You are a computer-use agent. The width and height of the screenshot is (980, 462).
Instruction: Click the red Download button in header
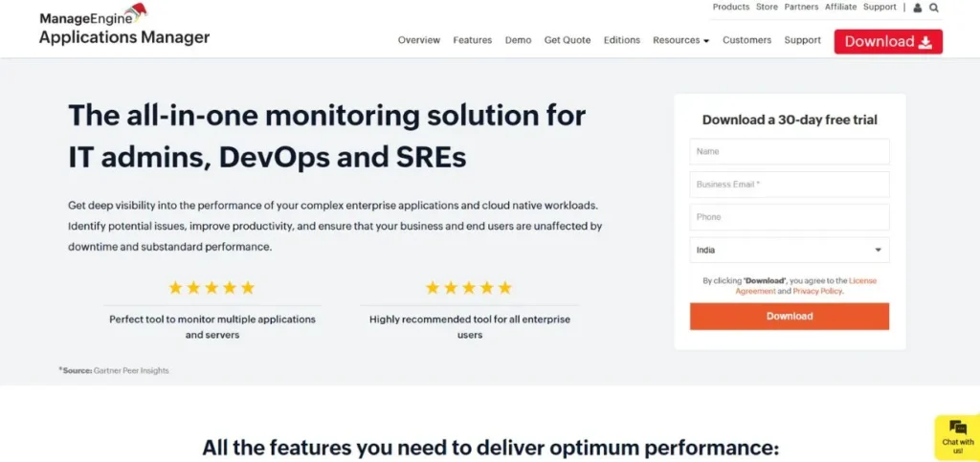pyautogui.click(x=887, y=41)
